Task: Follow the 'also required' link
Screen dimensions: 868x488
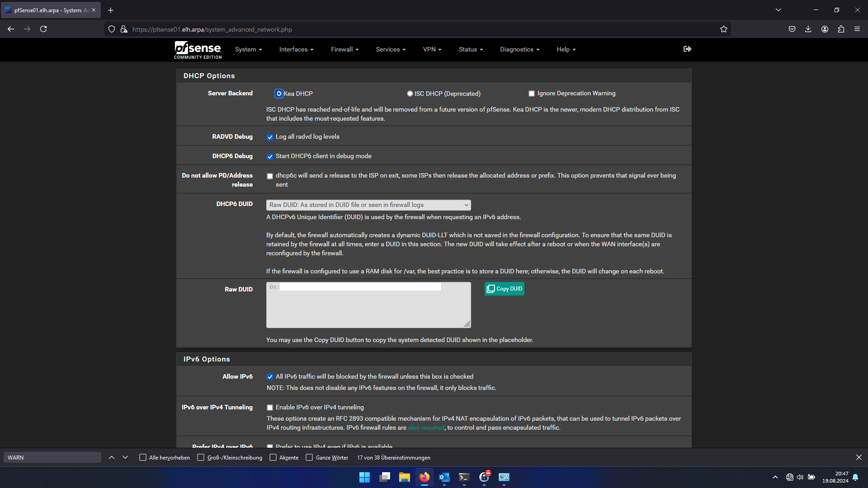Action: click(x=426, y=427)
